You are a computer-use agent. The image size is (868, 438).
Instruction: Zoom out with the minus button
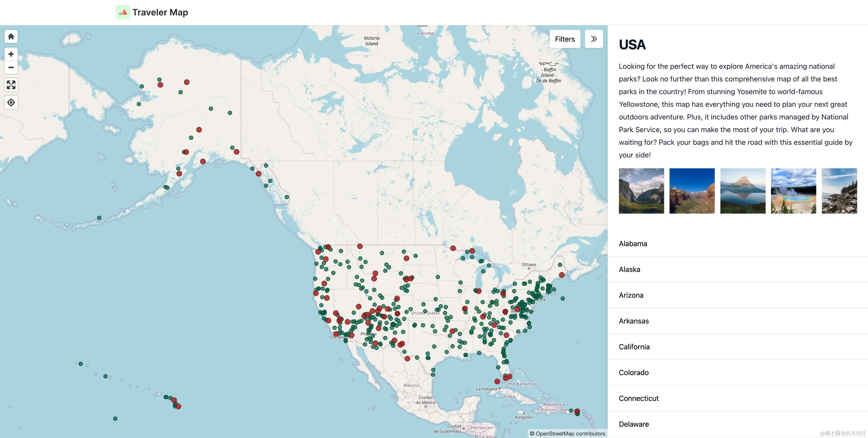[x=11, y=67]
